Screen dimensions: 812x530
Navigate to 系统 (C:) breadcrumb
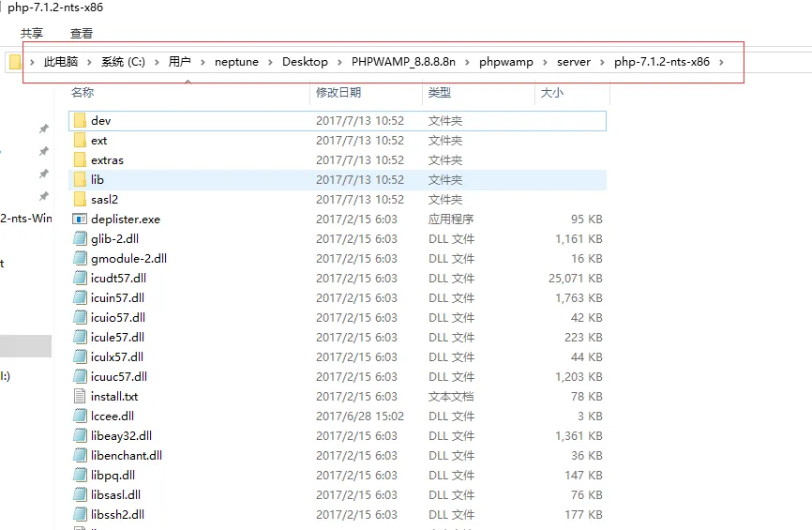pyautogui.click(x=123, y=62)
